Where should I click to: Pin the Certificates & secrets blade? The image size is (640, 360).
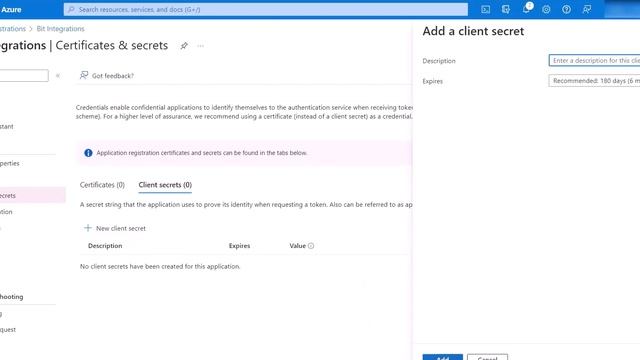(184, 46)
